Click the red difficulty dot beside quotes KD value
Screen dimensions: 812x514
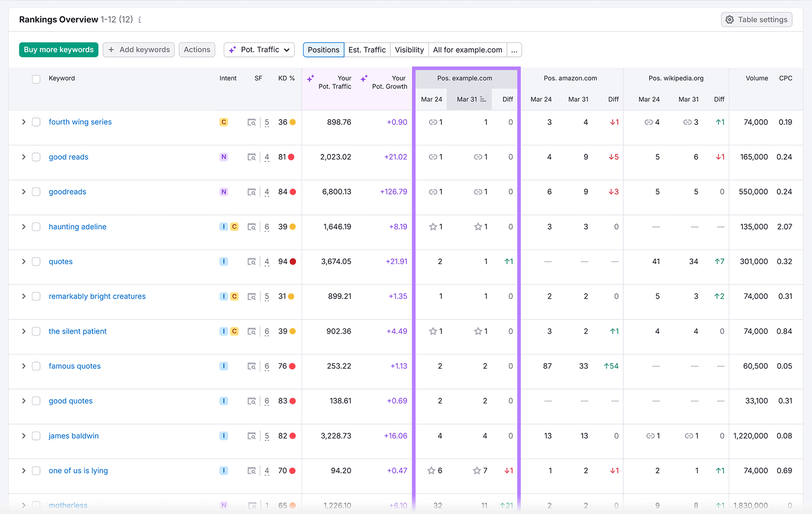(x=293, y=262)
